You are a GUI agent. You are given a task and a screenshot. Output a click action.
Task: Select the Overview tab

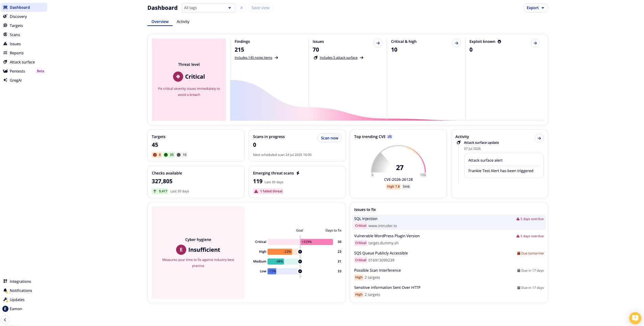[x=160, y=22]
